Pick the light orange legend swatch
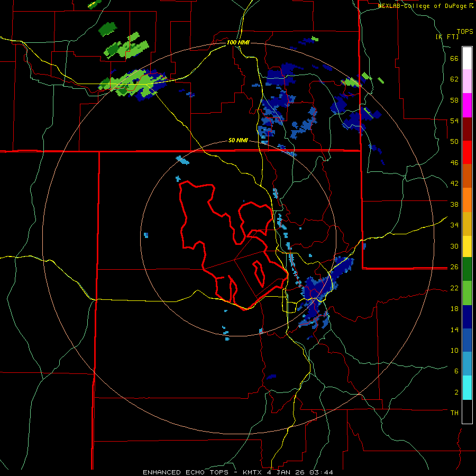476x476 pixels. point(467,200)
